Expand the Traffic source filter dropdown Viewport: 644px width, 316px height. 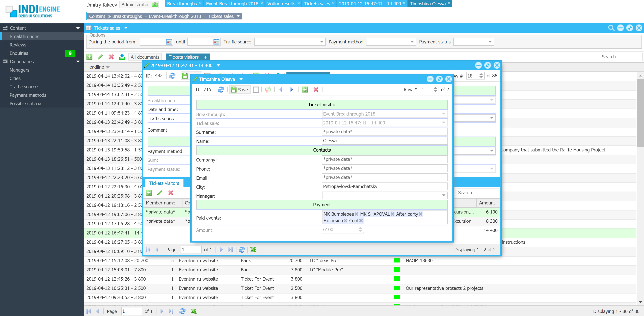coord(321,42)
